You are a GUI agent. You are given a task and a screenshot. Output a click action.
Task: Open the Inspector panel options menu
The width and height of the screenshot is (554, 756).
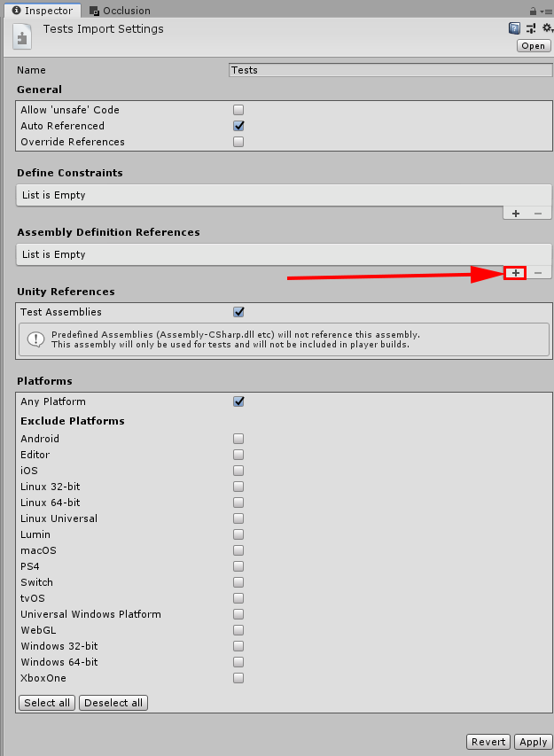[546, 11]
